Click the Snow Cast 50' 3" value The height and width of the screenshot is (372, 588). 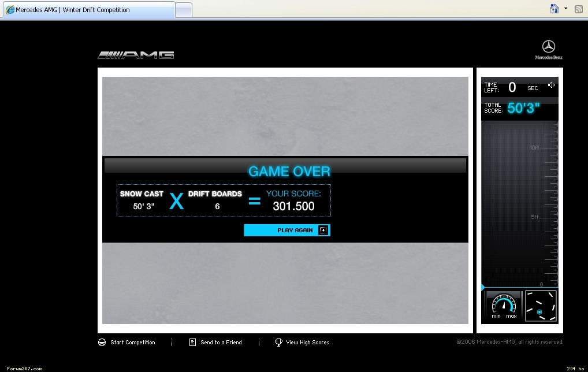click(144, 206)
